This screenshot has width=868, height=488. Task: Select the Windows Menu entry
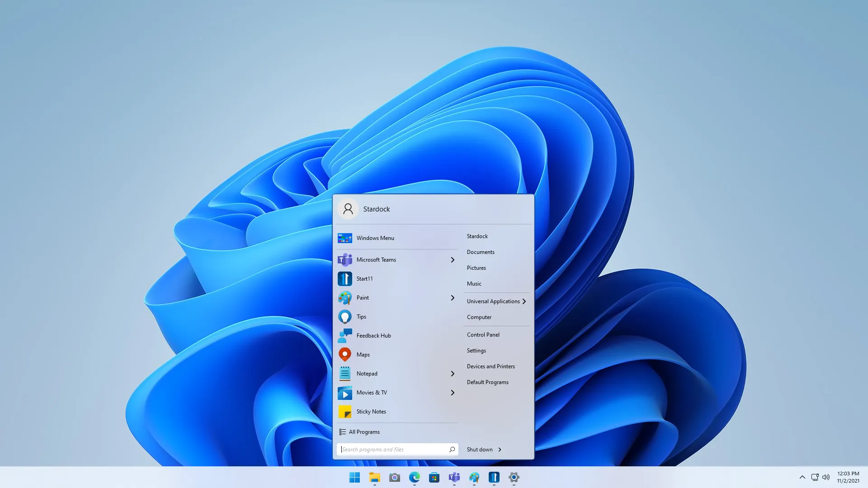(375, 238)
